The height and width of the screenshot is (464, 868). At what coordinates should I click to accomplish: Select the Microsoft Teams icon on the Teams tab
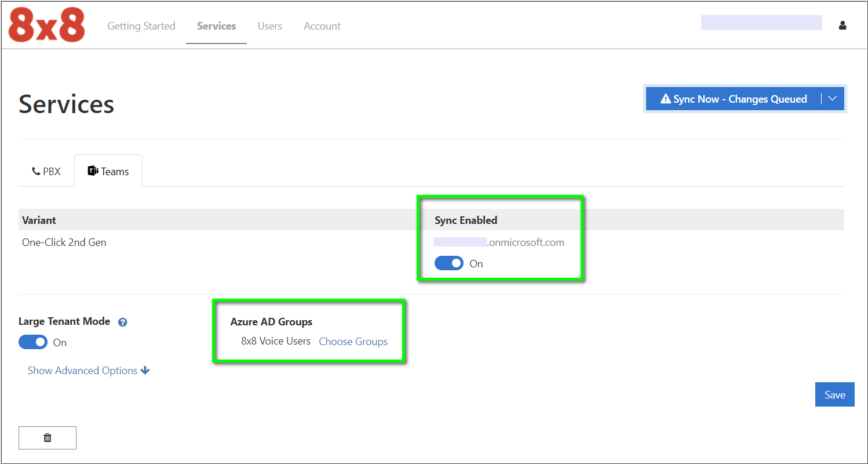pyautogui.click(x=94, y=170)
